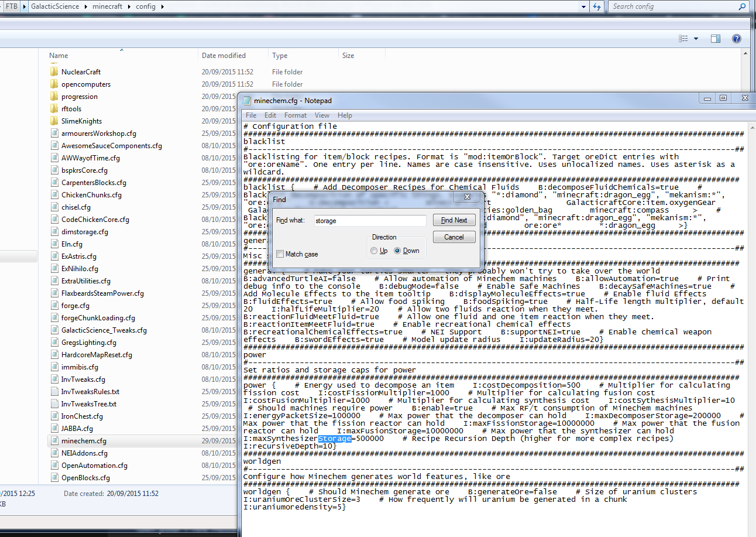Select the chisel.cfg file icon
Screen dimensions: 756x537
tap(54, 207)
